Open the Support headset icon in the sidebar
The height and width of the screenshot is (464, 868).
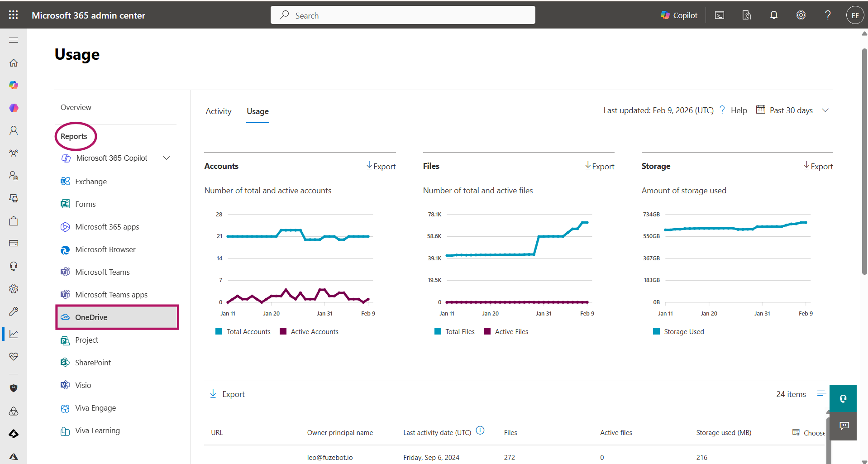pos(14,266)
